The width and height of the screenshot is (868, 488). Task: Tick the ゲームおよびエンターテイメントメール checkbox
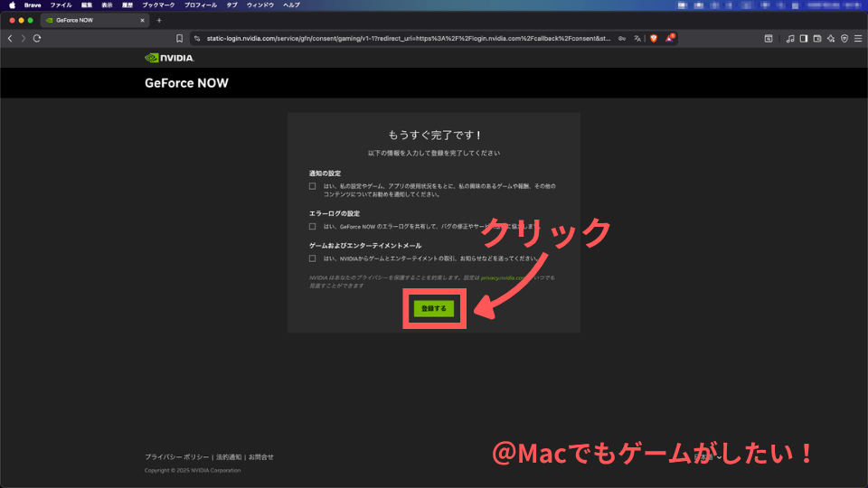click(x=312, y=258)
